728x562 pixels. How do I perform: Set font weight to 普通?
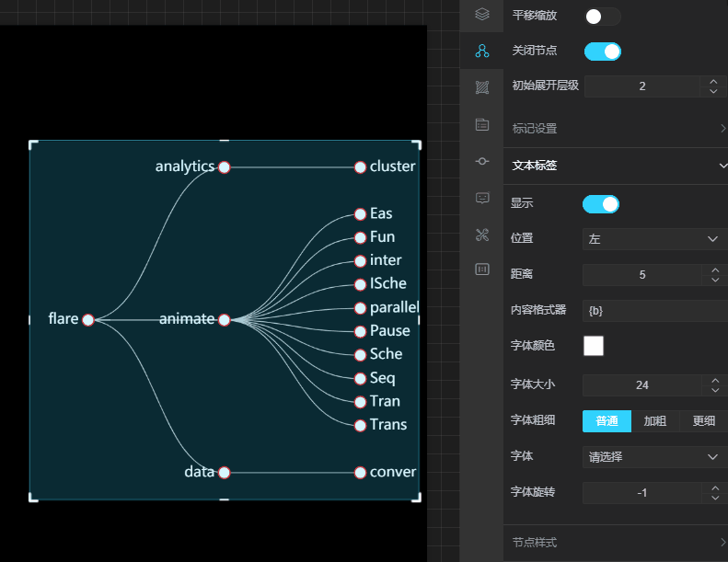click(x=607, y=421)
